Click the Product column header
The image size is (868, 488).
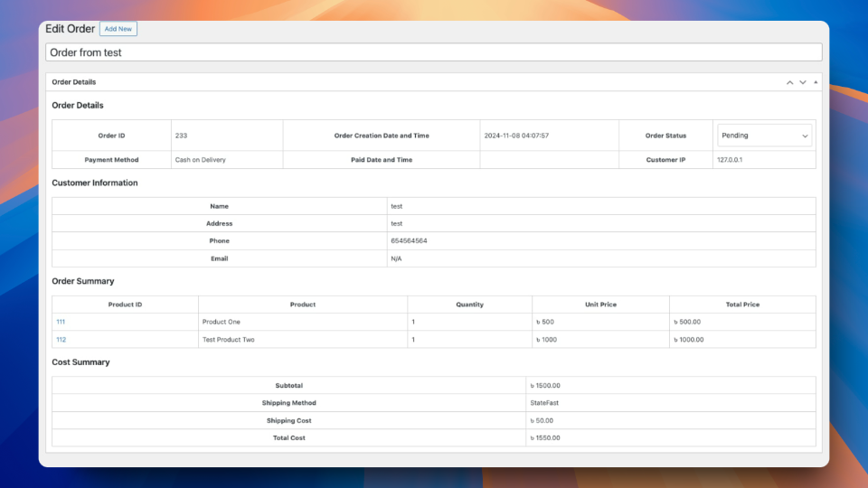click(303, 305)
